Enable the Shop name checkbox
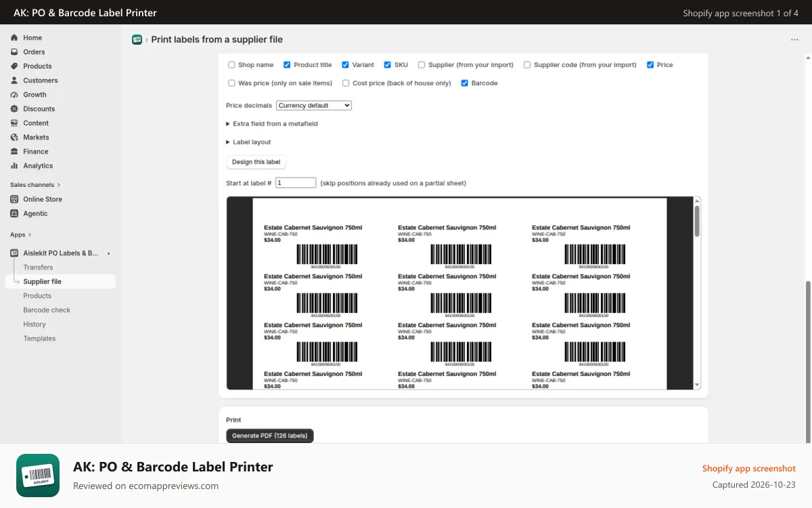Viewport: 812px width, 508px height. pos(231,65)
